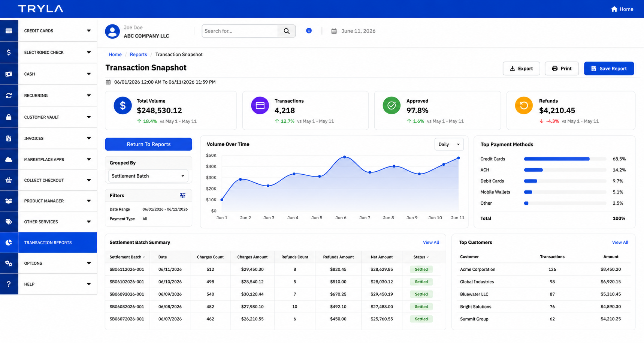Click the Search for input field
The height and width of the screenshot is (343, 644).
(240, 31)
